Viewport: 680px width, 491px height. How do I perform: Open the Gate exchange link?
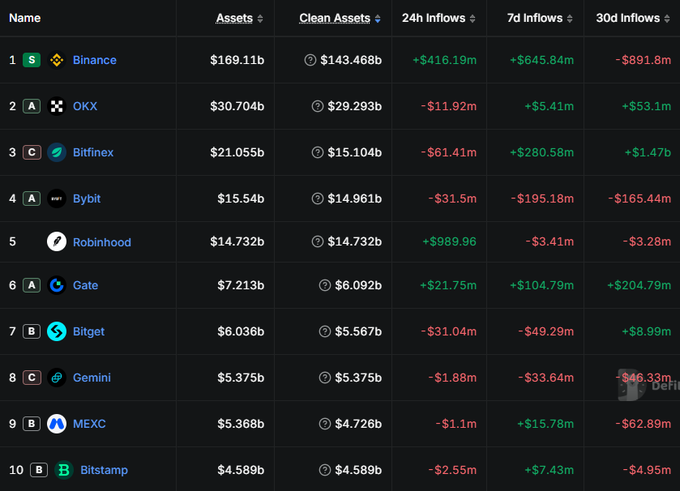(85, 285)
